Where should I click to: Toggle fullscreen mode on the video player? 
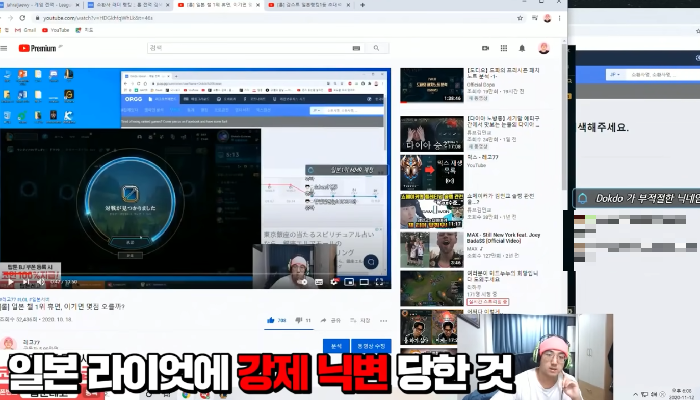pos(381,282)
